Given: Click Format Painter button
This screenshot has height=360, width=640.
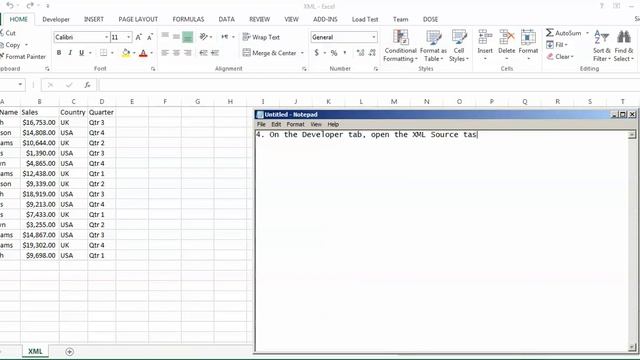Looking at the screenshot, I should coord(23,57).
